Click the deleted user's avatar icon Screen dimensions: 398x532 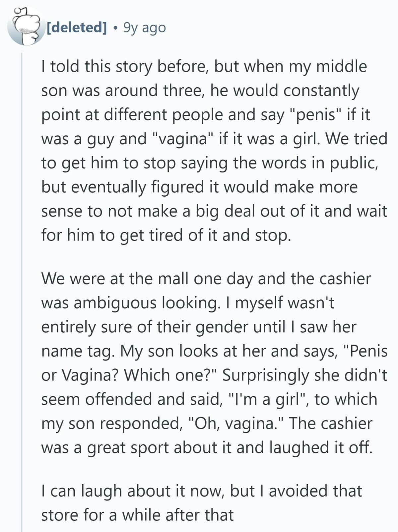(x=26, y=27)
